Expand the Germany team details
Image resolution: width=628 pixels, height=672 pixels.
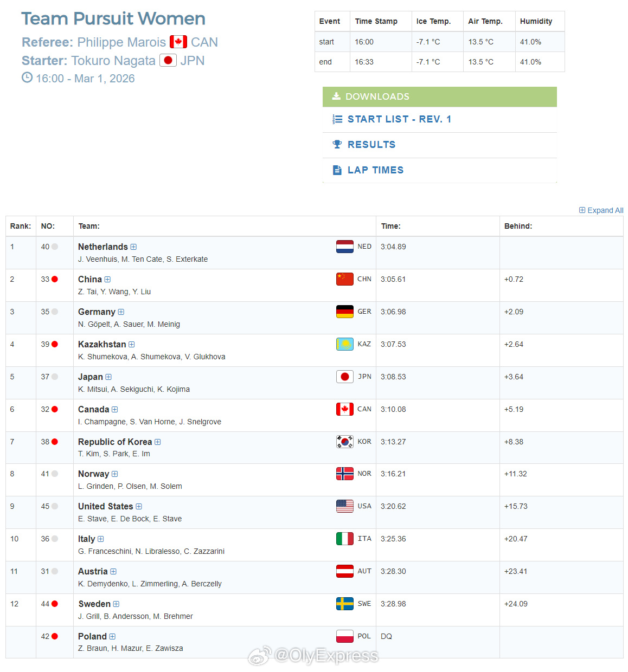[121, 312]
